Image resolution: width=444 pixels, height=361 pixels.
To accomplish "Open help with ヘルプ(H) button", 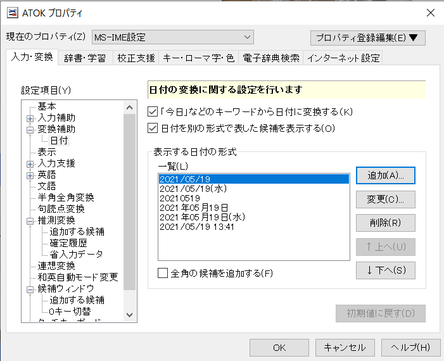I will 411,348.
